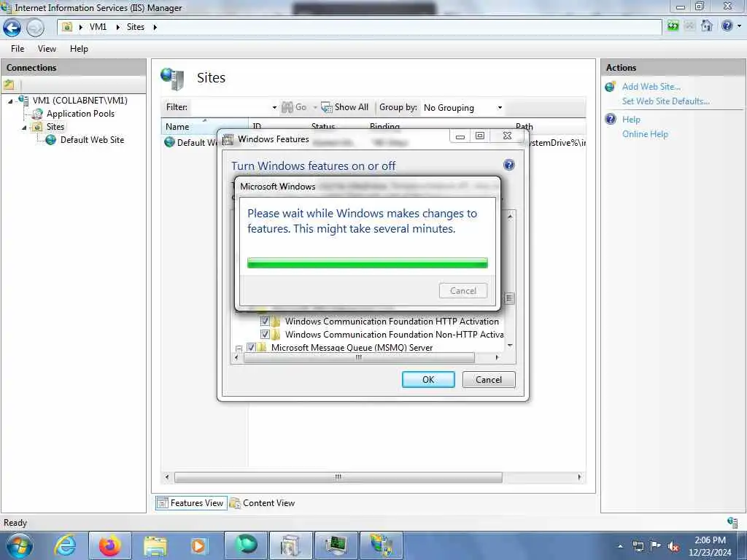Click the Sites list horizontal scrollbar thumb
747x560 pixels.
[338, 477]
